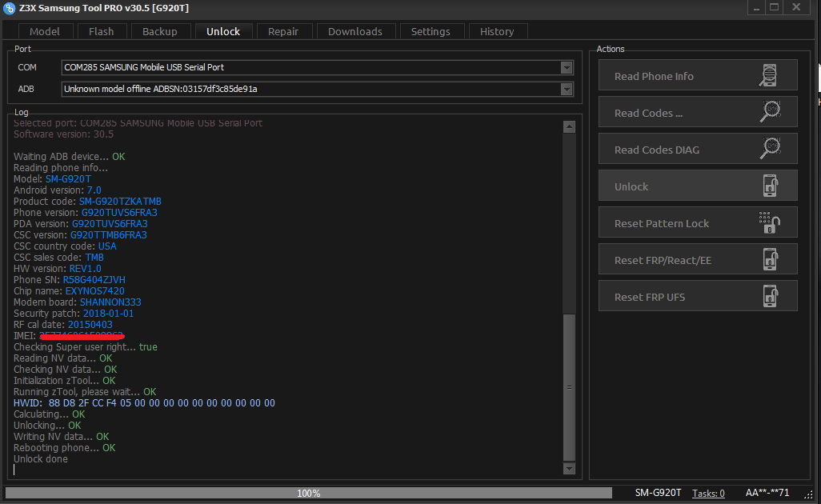
Task: Click the Read Phone Info phone icon
Action: (769, 75)
